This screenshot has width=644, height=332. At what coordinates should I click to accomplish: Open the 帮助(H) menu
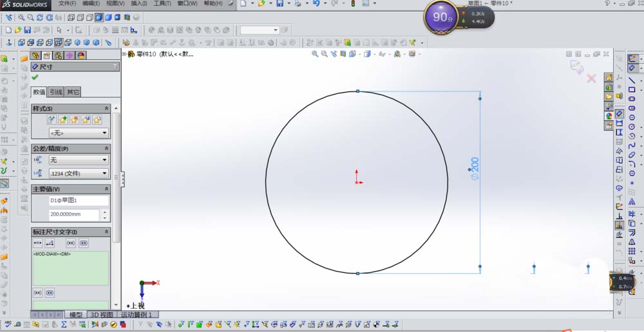213,3
